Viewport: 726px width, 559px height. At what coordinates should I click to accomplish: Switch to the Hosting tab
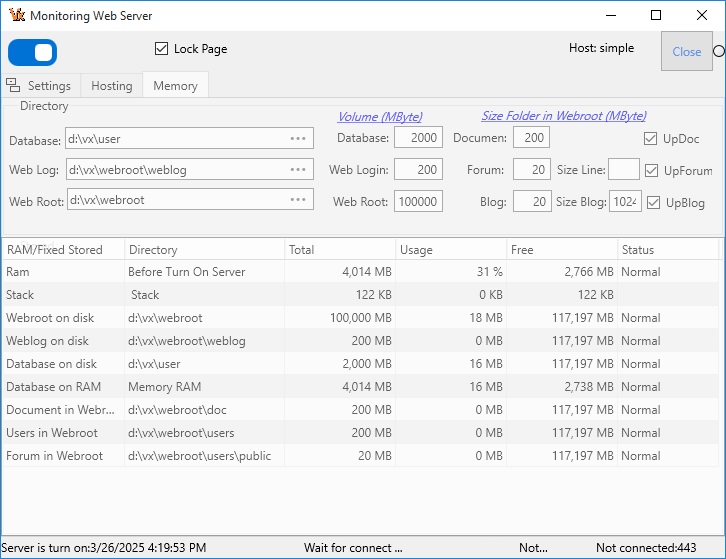(x=111, y=86)
